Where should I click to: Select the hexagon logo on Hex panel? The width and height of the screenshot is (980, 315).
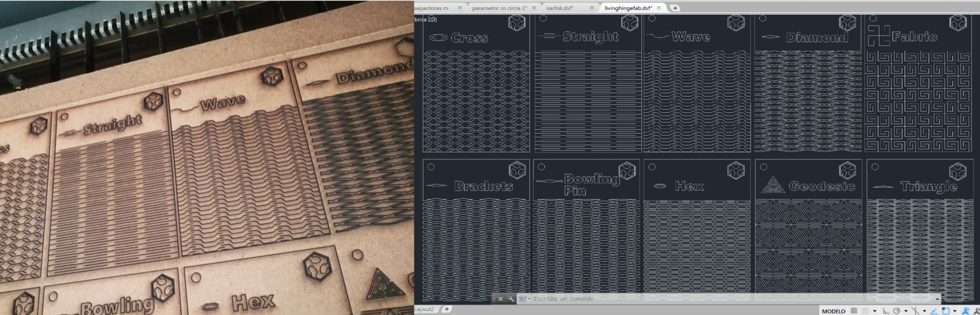tap(736, 170)
